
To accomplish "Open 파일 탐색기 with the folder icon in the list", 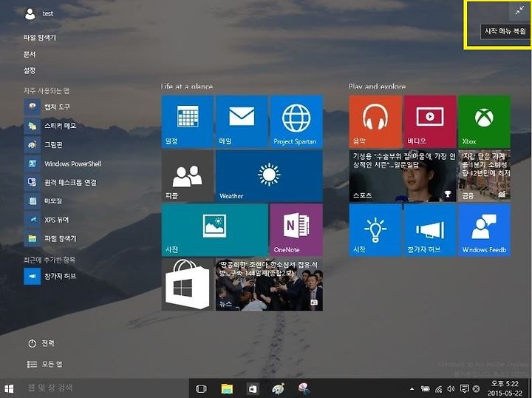I will 50,238.
